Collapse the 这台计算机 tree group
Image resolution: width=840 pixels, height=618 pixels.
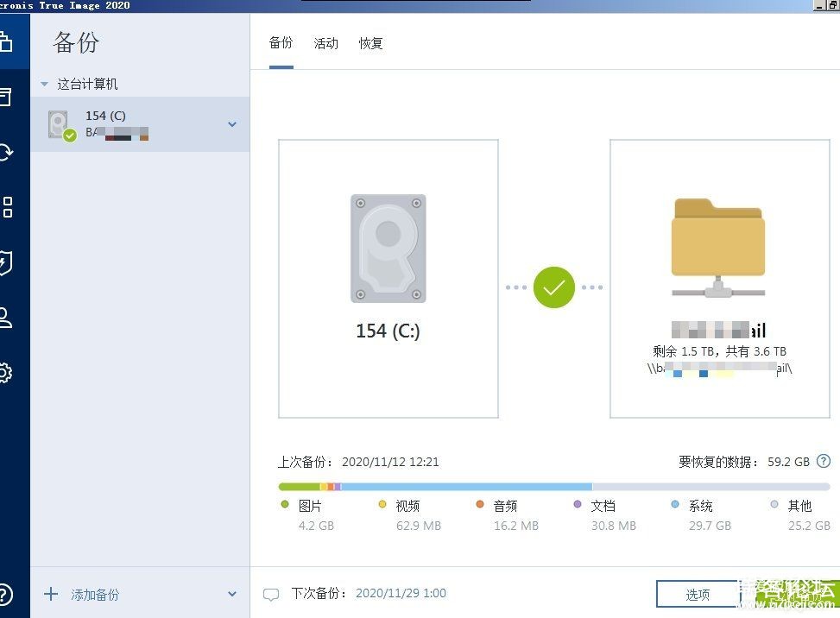tap(45, 84)
